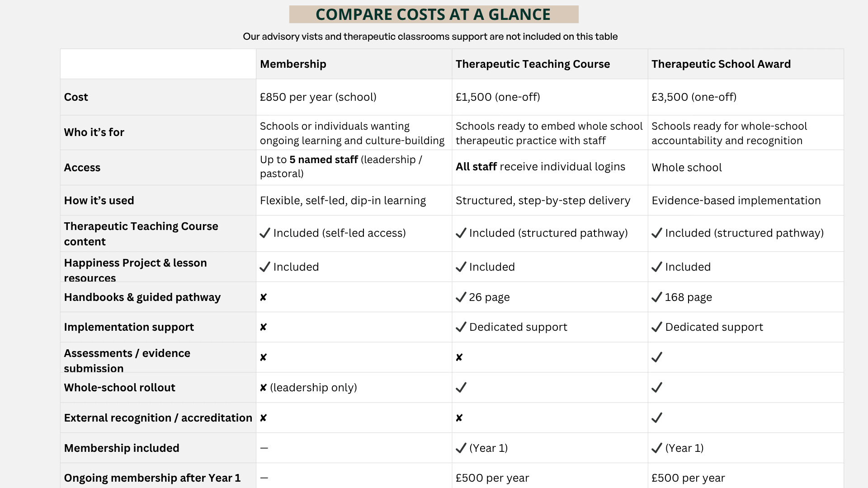The image size is (868, 488).
Task: Click the checkmark next to '26 page'
Action: tap(461, 297)
